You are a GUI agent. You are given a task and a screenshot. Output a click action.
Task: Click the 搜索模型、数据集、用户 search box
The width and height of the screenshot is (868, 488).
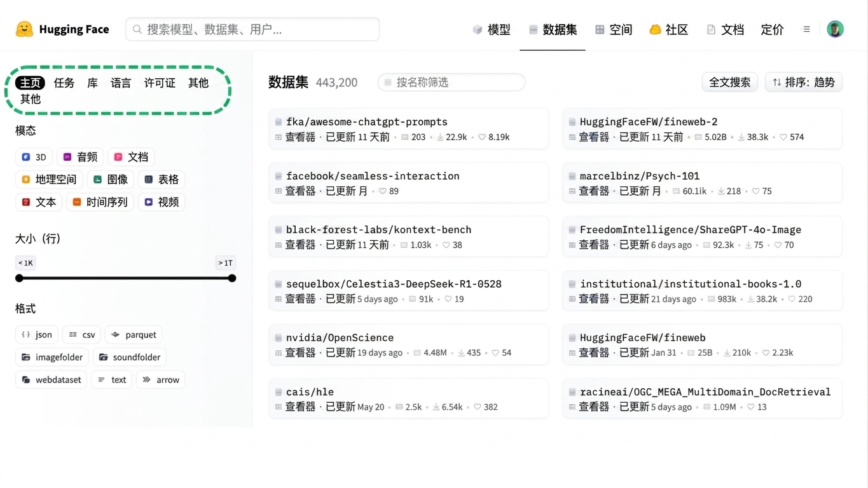coord(252,29)
